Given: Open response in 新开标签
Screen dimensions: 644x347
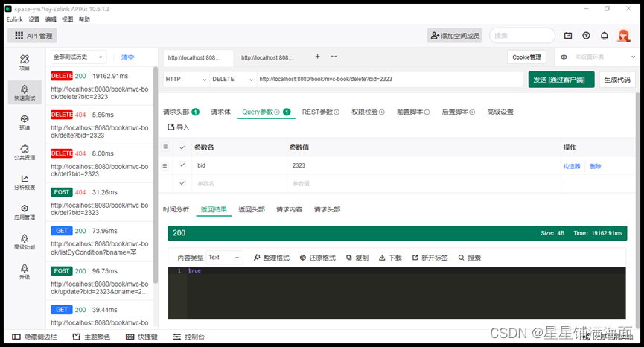Looking at the screenshot, I should (430, 258).
